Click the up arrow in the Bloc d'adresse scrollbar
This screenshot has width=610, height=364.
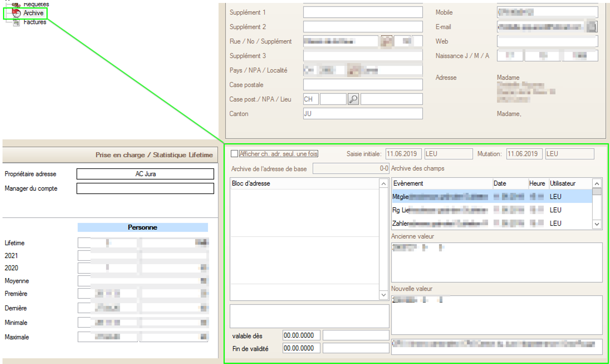coord(383,183)
